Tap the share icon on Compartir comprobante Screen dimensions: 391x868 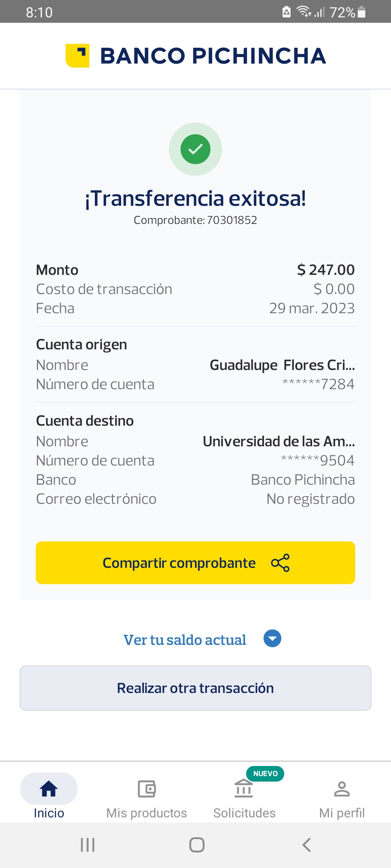(x=280, y=563)
